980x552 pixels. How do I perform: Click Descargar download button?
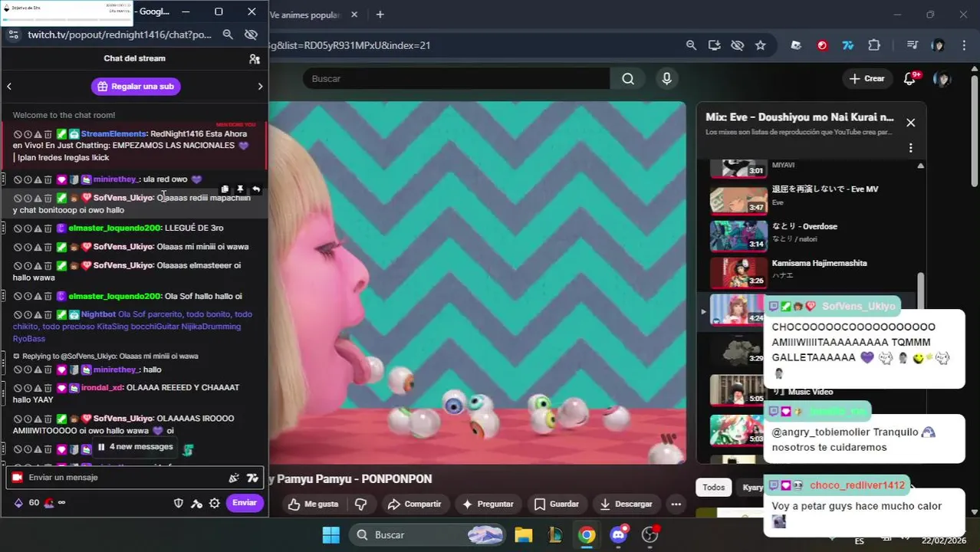click(626, 504)
